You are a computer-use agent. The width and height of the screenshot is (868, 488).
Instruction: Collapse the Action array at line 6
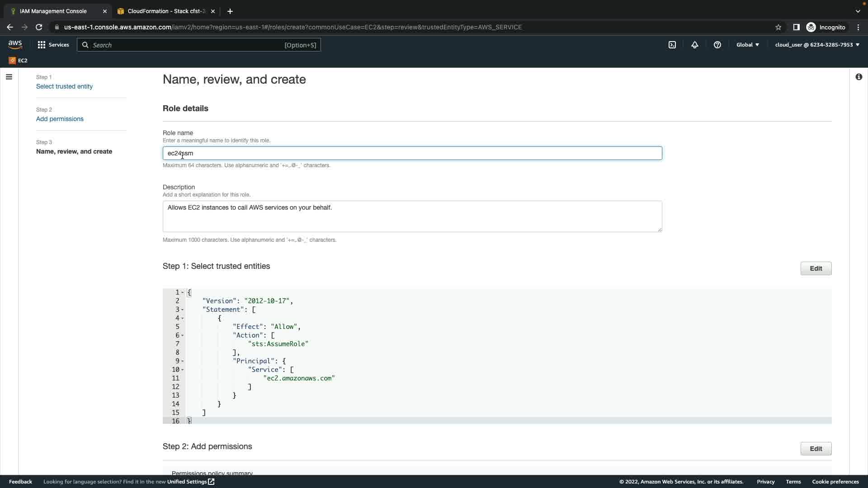click(x=182, y=336)
